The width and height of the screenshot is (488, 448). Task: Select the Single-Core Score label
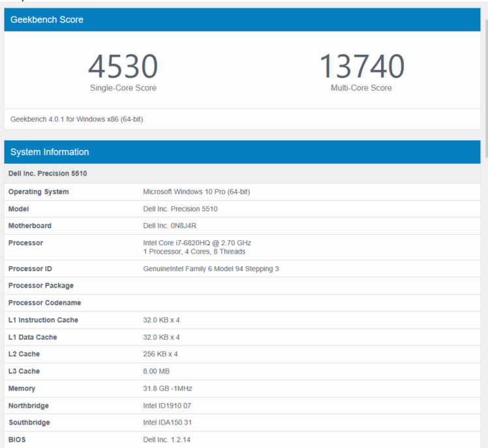coord(123,88)
